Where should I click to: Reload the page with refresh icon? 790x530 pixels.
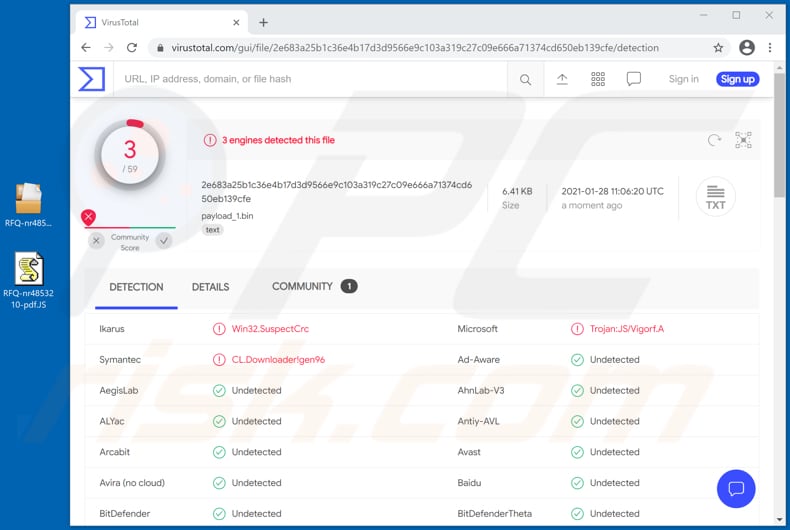[x=132, y=47]
